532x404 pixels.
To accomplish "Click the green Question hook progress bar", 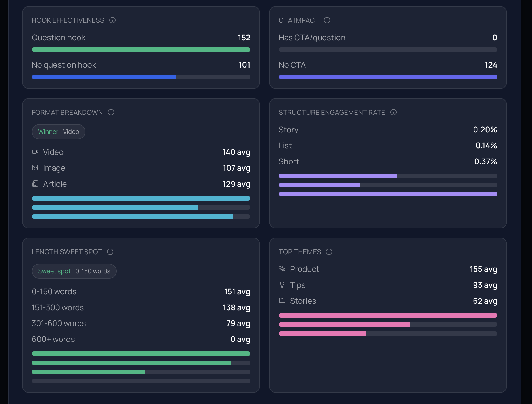I will tap(141, 50).
